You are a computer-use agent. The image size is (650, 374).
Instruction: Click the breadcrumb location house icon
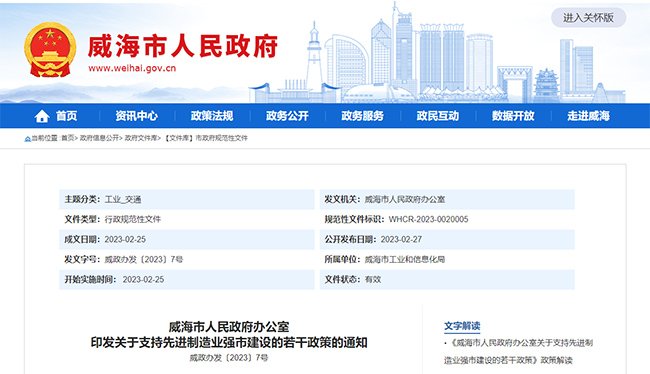point(27,138)
